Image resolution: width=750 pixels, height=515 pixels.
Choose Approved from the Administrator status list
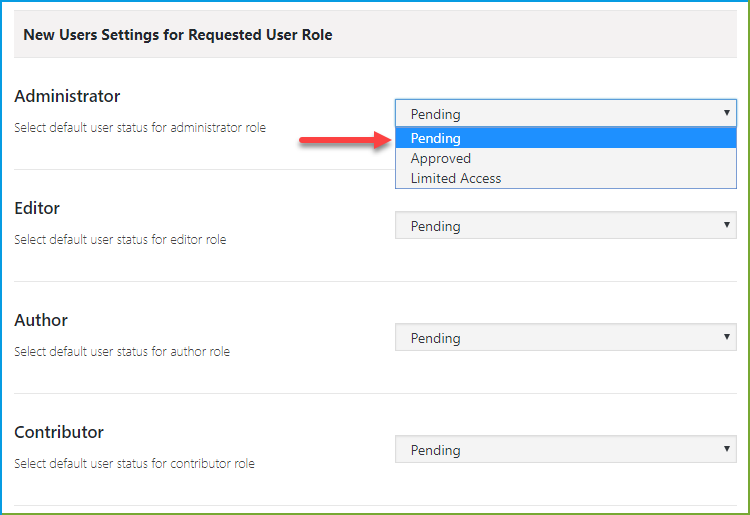[x=441, y=159]
